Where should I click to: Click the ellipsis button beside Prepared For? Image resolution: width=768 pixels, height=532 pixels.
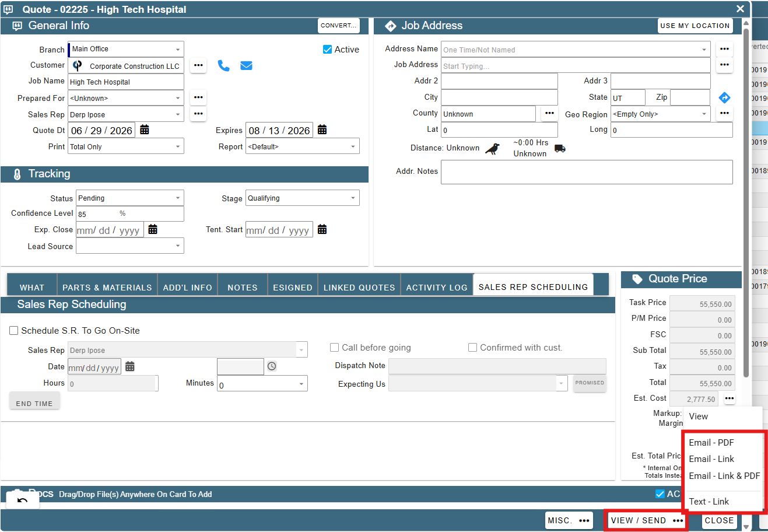pyautogui.click(x=198, y=97)
